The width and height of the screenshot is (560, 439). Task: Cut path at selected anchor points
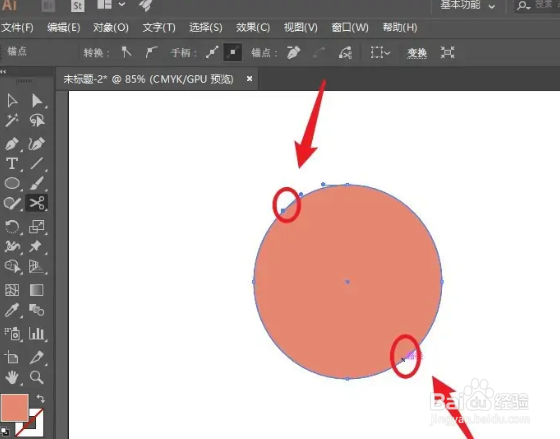(345, 53)
